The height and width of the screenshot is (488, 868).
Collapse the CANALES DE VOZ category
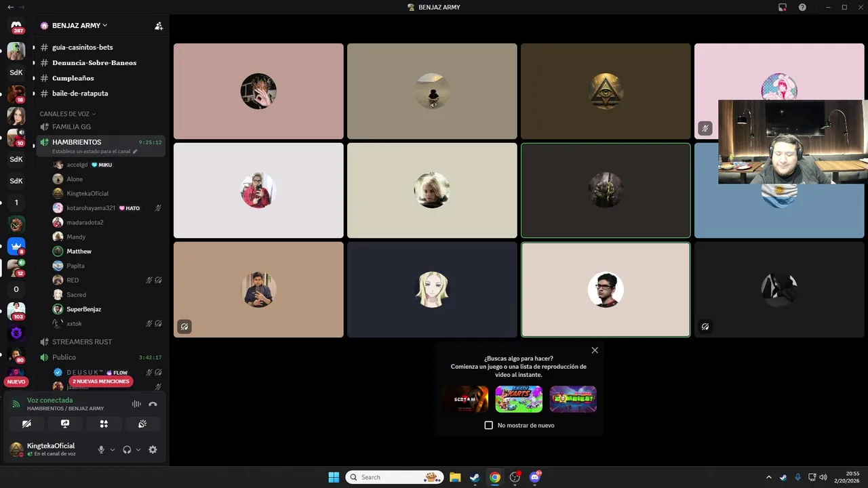coord(67,114)
